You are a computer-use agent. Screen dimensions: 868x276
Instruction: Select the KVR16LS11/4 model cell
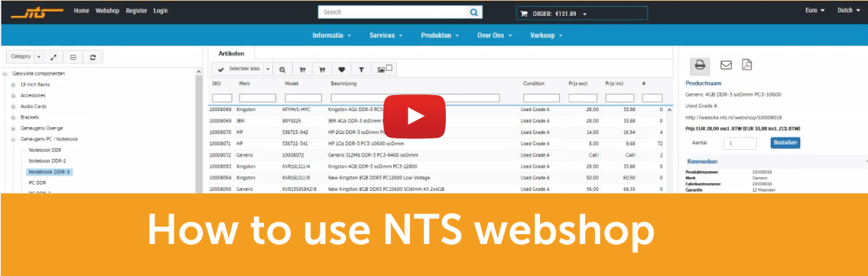click(296, 166)
